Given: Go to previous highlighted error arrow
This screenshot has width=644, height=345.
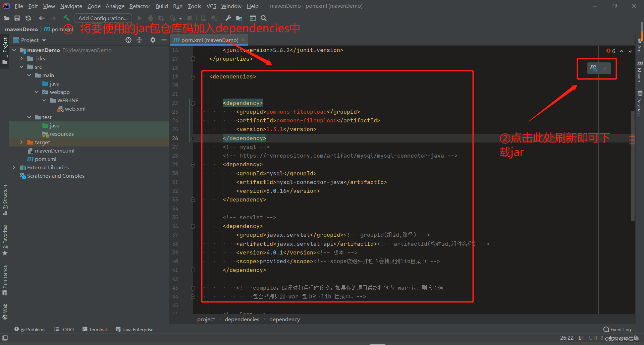Looking at the screenshot, I should (622, 51).
